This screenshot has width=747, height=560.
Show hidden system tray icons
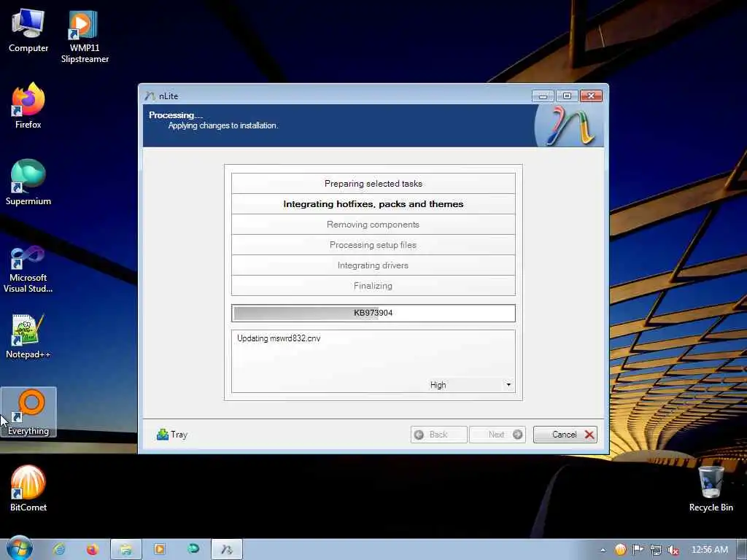click(x=603, y=550)
